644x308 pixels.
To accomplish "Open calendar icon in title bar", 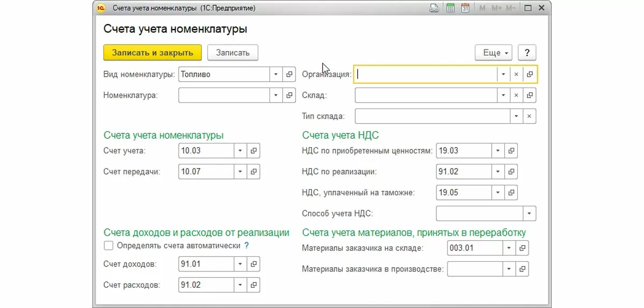I will [465, 8].
